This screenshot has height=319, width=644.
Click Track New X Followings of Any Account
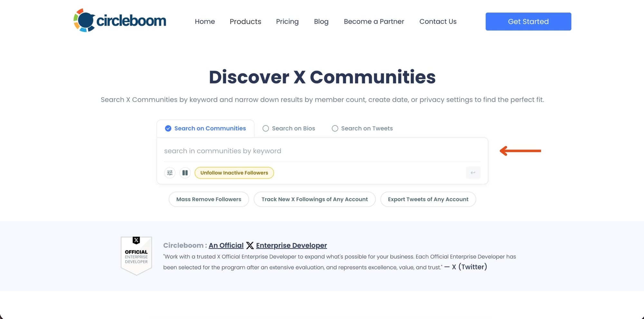[x=315, y=199]
